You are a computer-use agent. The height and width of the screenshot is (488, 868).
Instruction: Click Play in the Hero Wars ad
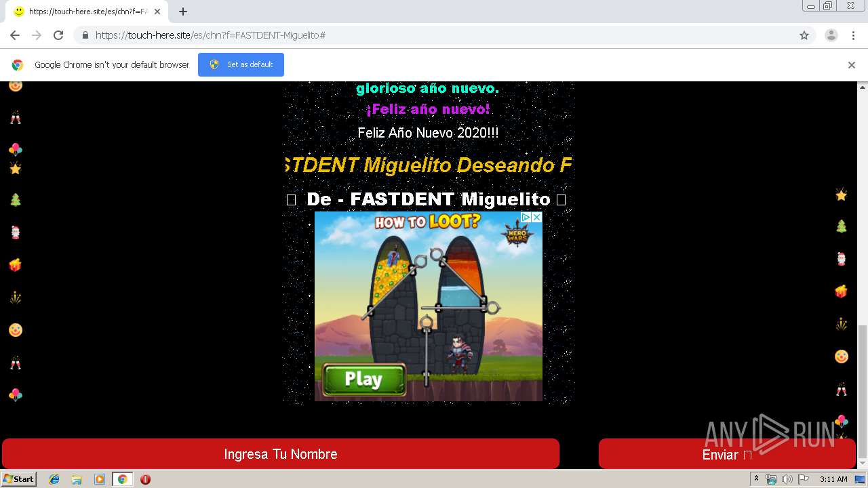coord(363,379)
